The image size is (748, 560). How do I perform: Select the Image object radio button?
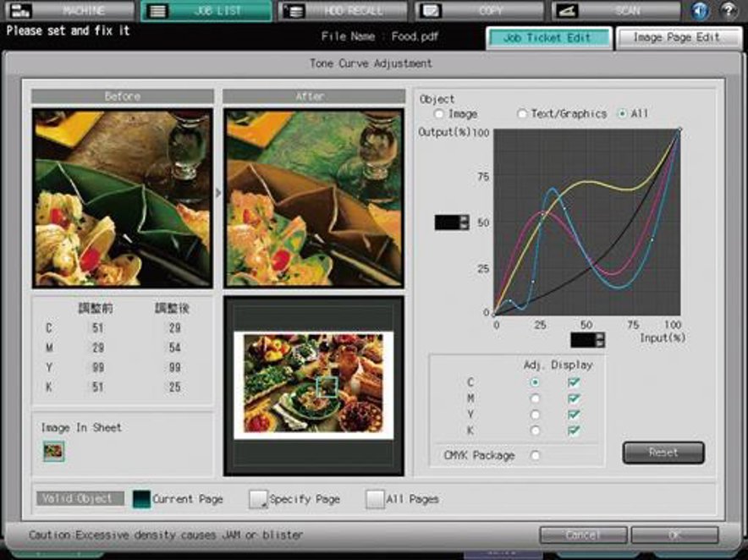tap(438, 113)
